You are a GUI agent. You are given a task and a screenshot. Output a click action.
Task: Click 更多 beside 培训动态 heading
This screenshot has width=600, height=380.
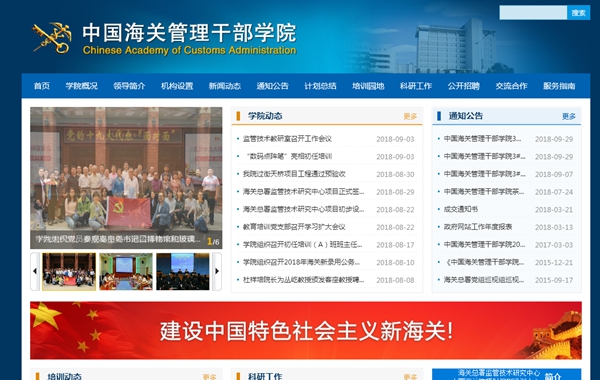coord(209,377)
